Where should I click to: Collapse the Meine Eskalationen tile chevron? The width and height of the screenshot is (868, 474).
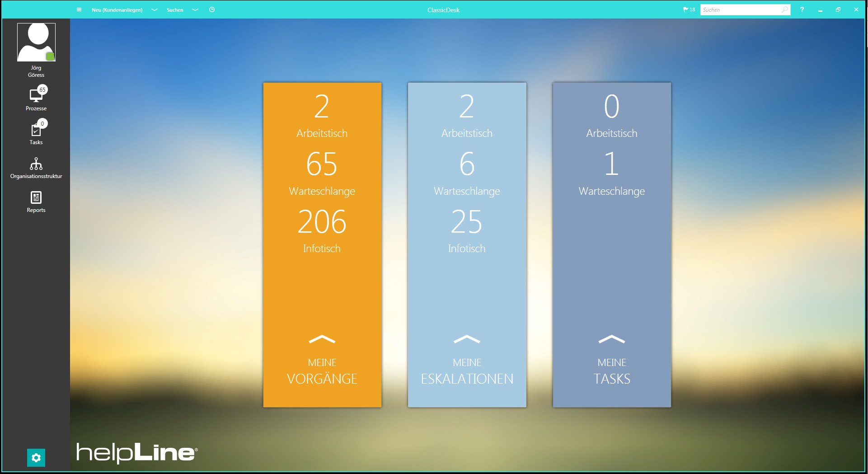[x=467, y=339]
